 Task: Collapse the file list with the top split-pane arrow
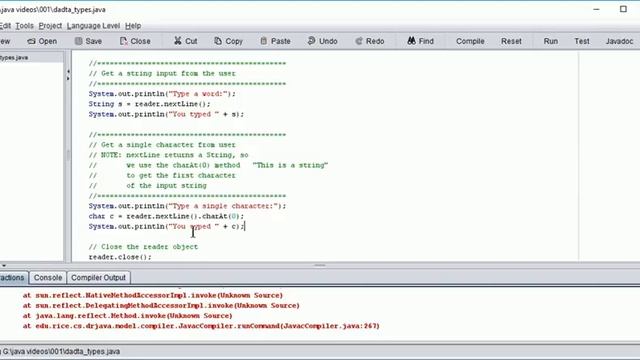pos(68,71)
